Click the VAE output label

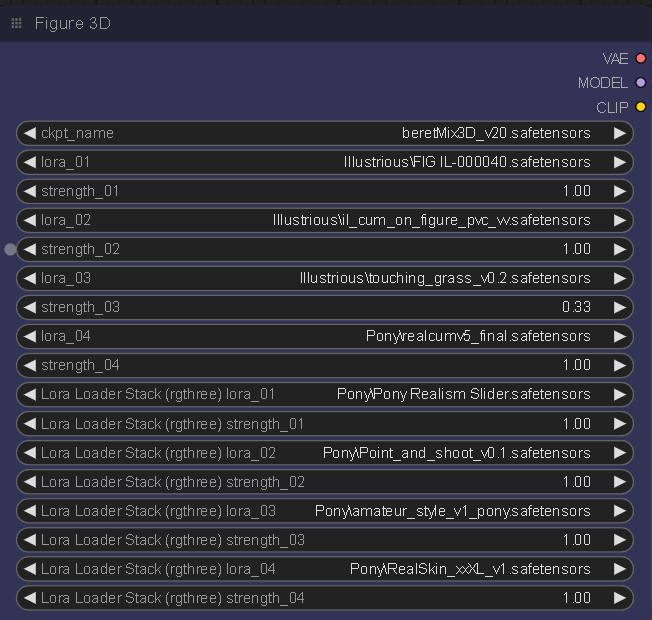[615, 59]
